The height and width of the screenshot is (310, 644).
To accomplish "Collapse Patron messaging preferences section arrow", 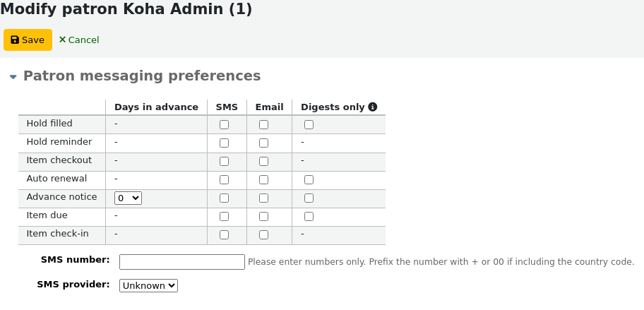I will pyautogui.click(x=13, y=77).
